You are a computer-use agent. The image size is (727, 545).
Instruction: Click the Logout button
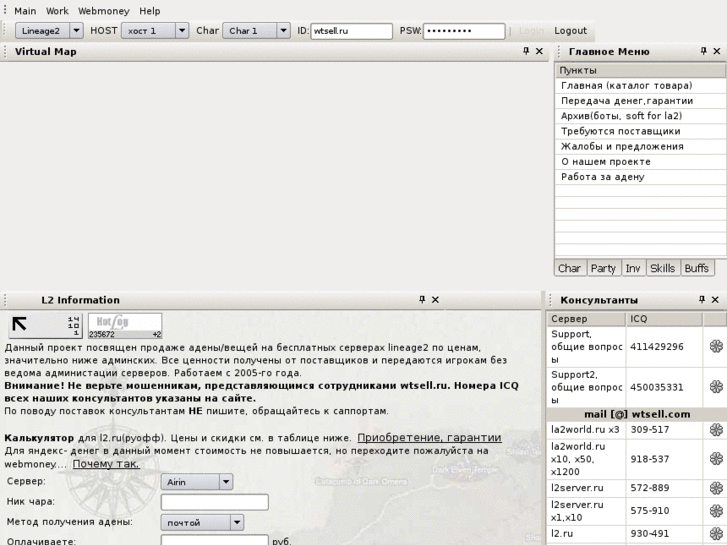coord(570,31)
